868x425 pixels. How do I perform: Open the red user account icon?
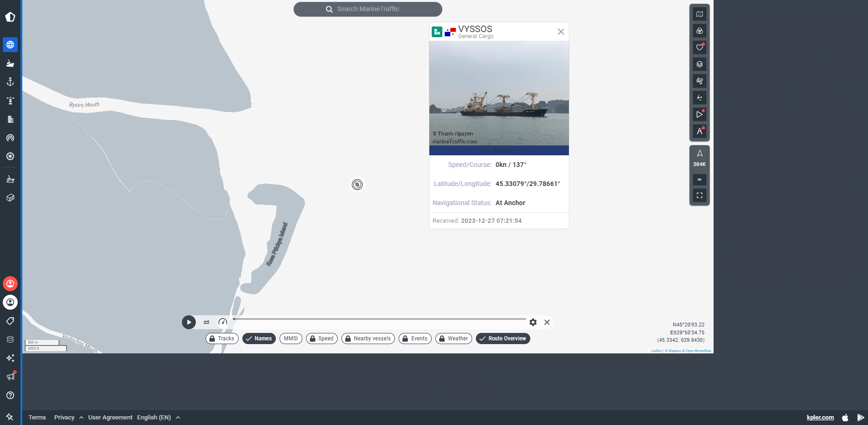point(10,284)
